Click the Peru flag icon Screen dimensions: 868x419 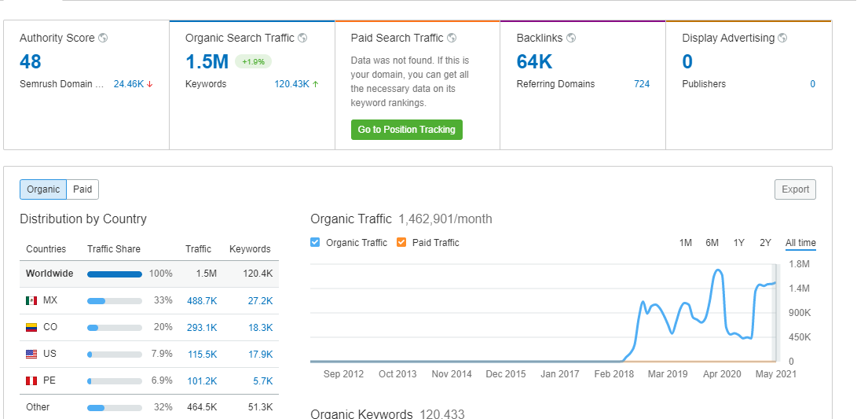click(x=31, y=380)
